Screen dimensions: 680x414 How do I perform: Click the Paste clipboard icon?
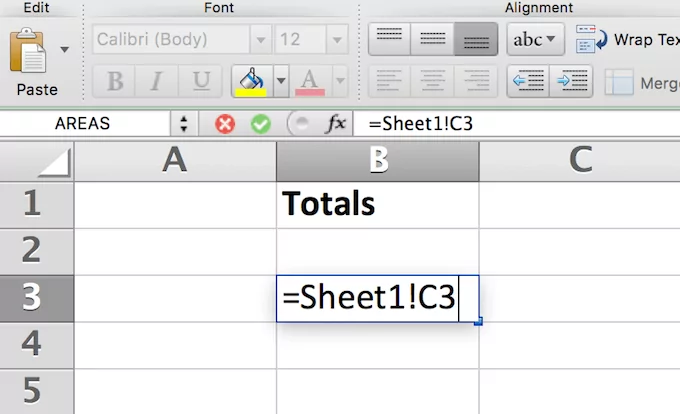pos(32,52)
